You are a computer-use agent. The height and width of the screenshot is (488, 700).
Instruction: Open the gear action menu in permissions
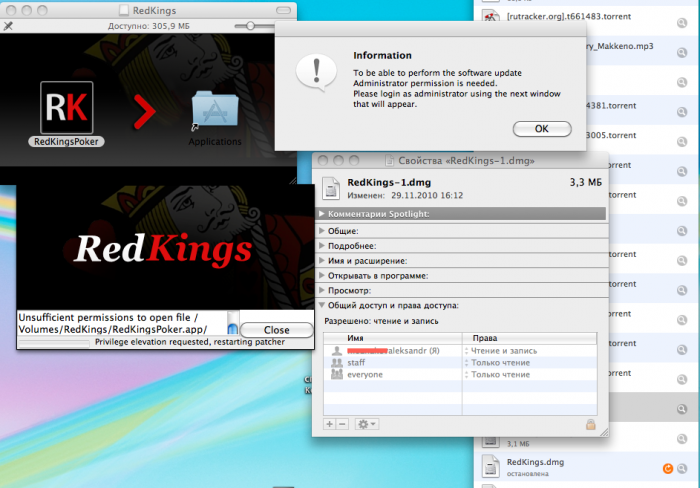[367, 424]
